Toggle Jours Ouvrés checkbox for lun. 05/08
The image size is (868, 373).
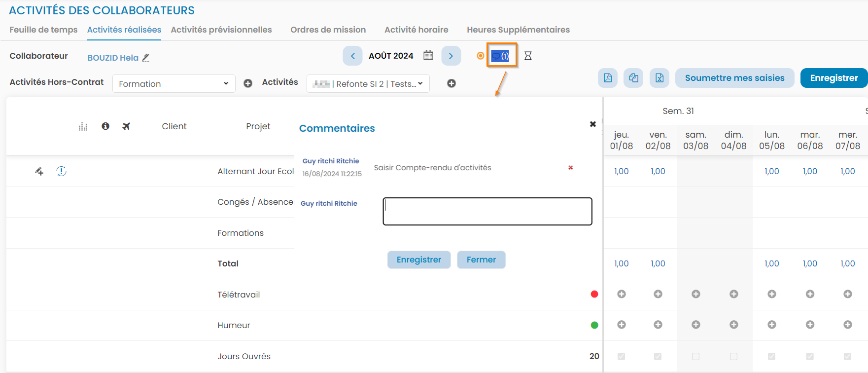click(x=771, y=356)
